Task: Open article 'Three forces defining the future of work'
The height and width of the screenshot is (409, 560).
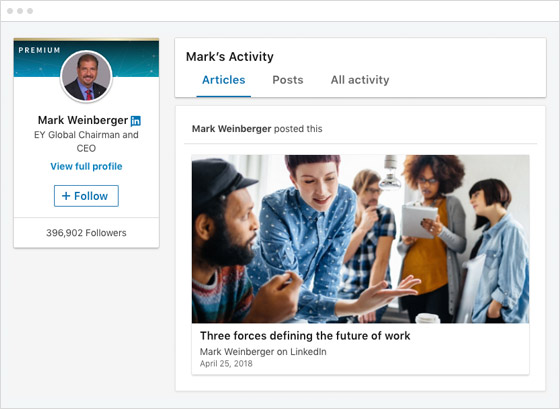Action: 305,336
